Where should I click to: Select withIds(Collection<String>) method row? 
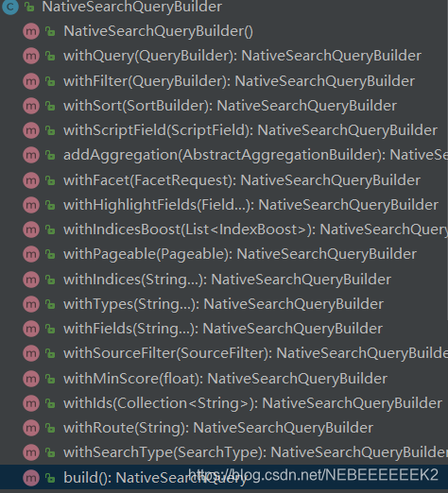(x=224, y=403)
